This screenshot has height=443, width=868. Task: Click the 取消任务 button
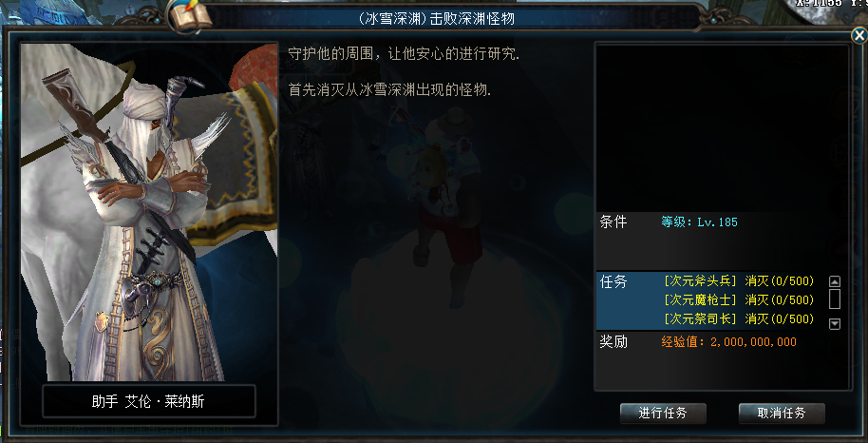782,414
